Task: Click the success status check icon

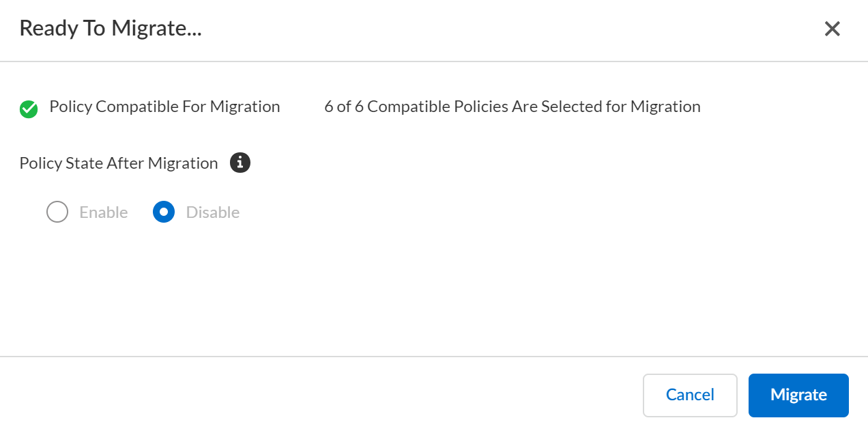Action: [x=29, y=109]
